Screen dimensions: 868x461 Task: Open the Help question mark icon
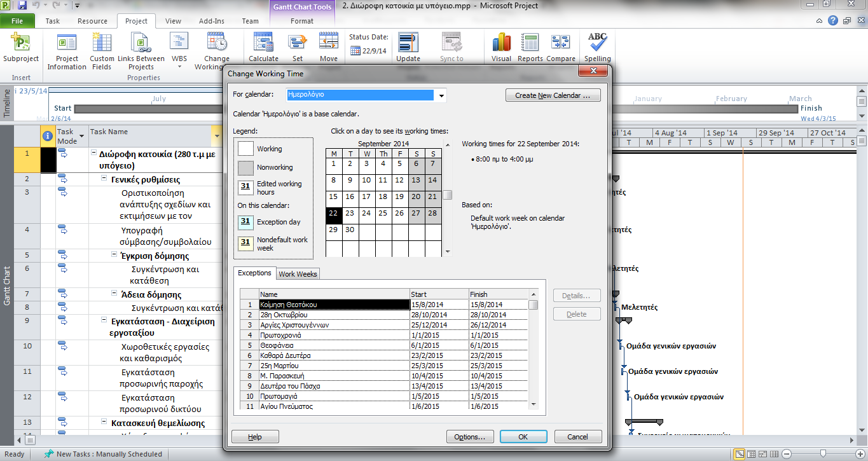pyautogui.click(x=832, y=21)
